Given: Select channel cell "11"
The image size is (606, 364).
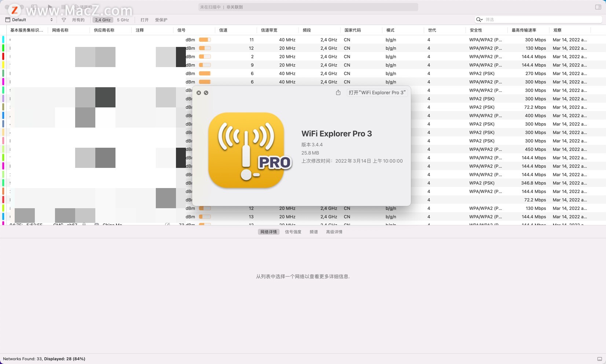Looking at the screenshot, I should (x=251, y=40).
